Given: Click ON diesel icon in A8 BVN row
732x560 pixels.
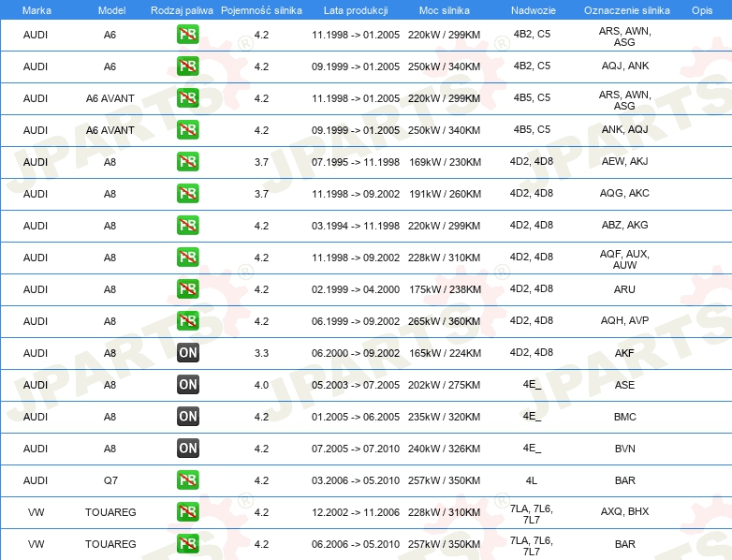Looking at the screenshot, I should (x=187, y=448).
